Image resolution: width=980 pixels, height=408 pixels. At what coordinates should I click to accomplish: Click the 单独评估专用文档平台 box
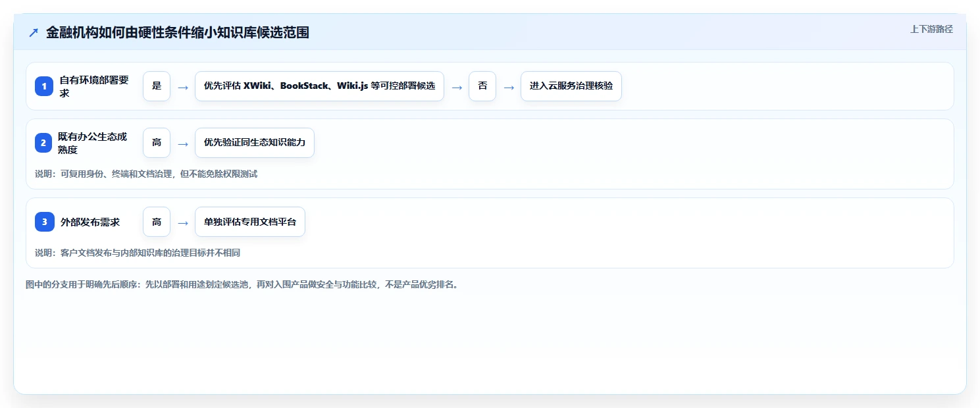(250, 222)
